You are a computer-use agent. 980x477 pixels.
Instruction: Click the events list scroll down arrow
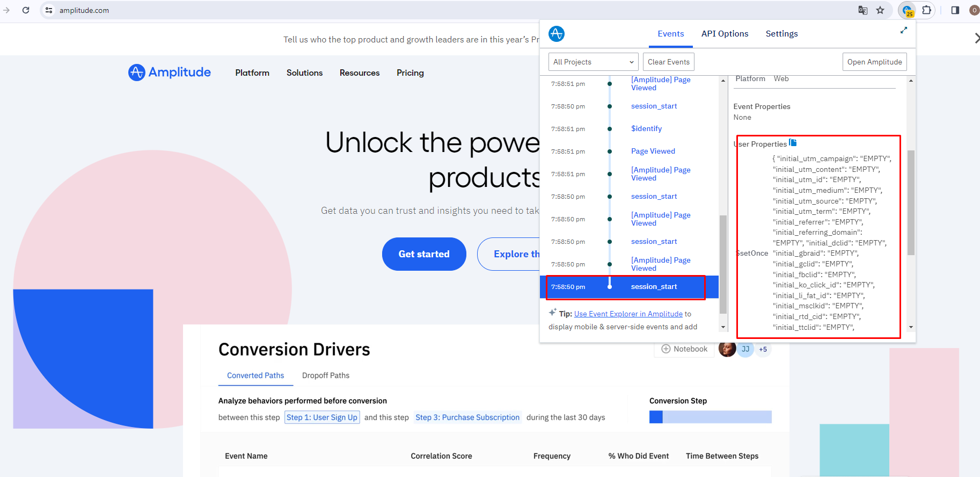[723, 327]
